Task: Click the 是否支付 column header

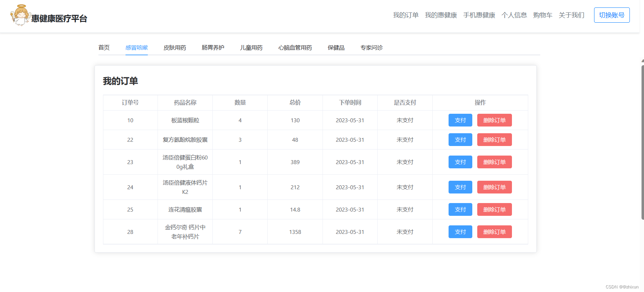Action: pos(405,102)
